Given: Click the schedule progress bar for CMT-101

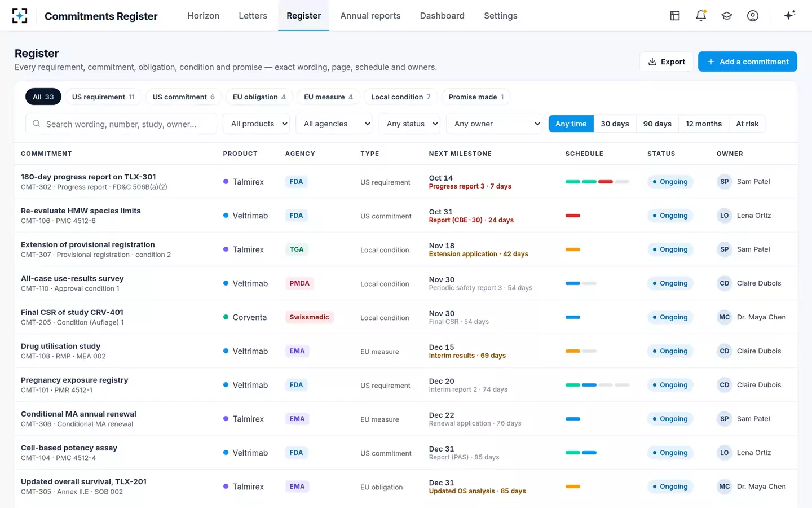Looking at the screenshot, I should (597, 385).
